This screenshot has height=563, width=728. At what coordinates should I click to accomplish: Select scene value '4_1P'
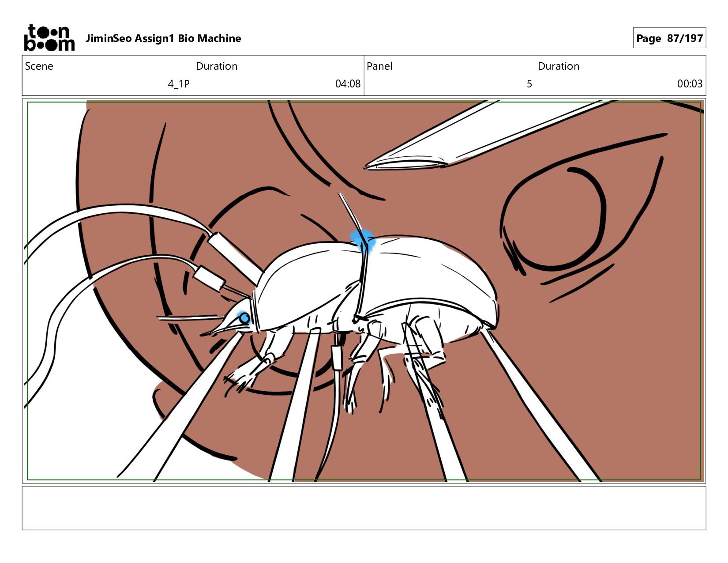click(179, 84)
